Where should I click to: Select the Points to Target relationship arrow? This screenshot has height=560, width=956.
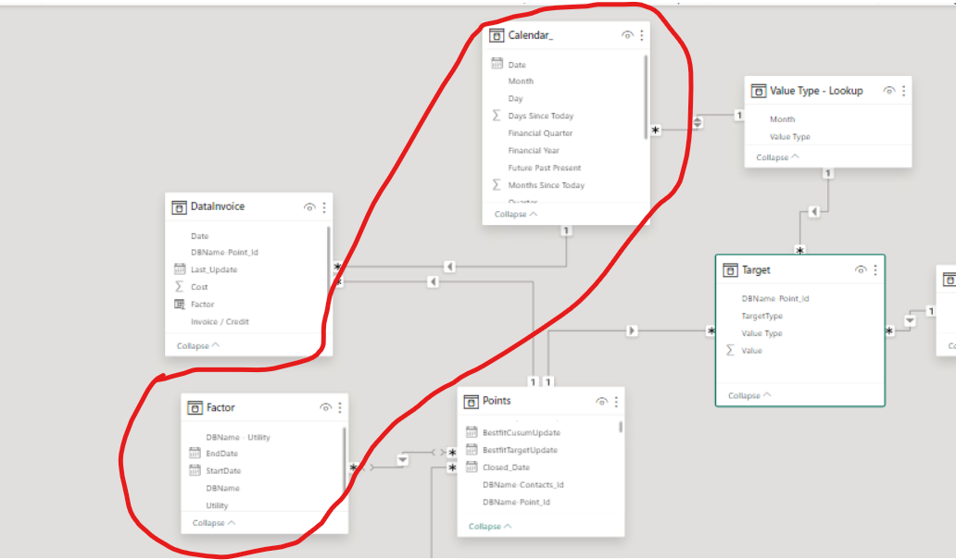click(x=632, y=330)
